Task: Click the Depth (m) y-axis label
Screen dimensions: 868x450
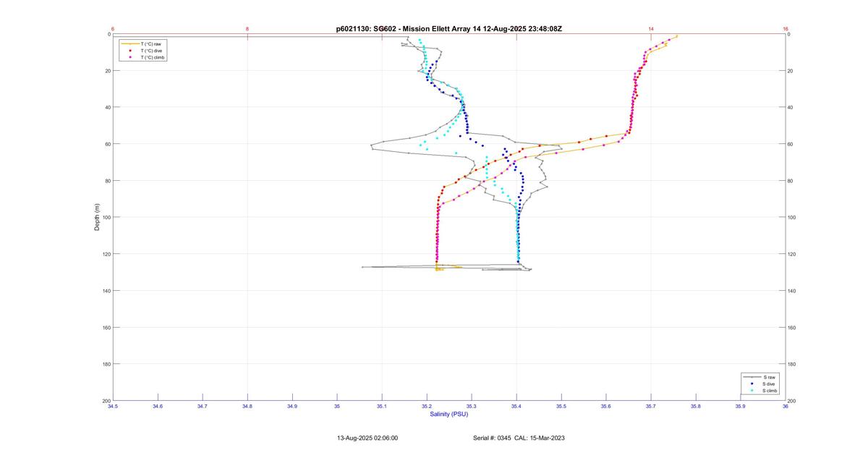Action: (97, 217)
